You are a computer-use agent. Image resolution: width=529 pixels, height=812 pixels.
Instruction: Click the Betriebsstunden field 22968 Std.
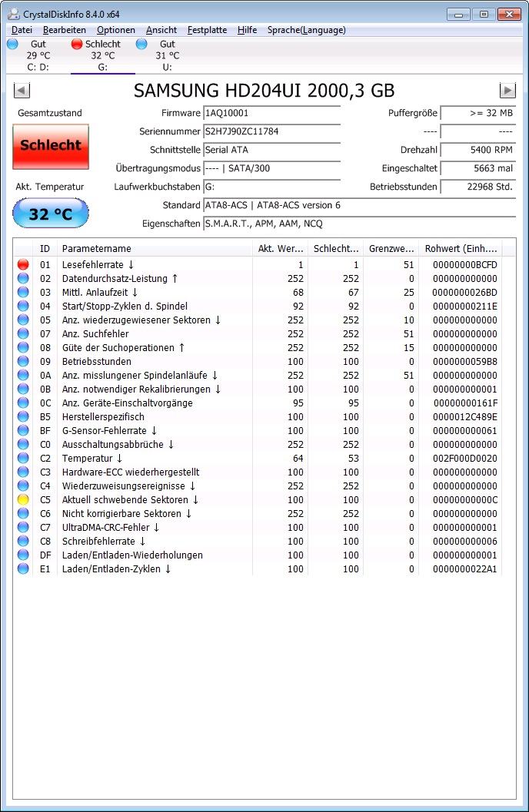pyautogui.click(x=478, y=187)
